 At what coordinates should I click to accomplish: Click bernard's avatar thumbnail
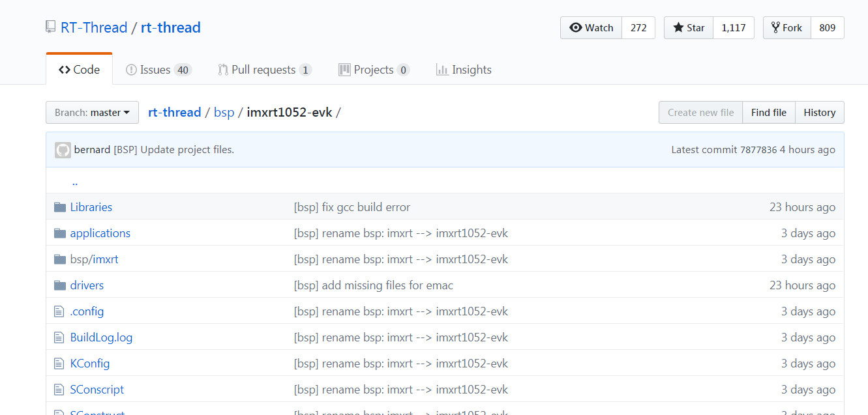(x=63, y=150)
